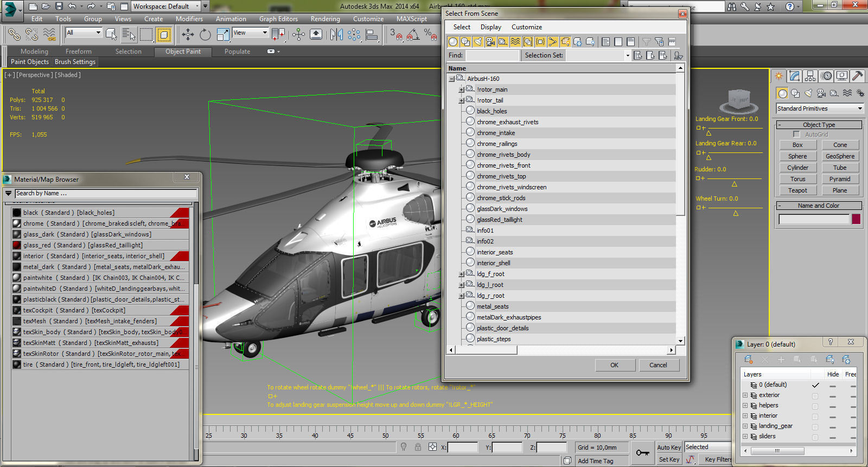Toggle Display Bone Objects filter in Select From Scene
The height and width of the screenshot is (467, 868).
552,42
